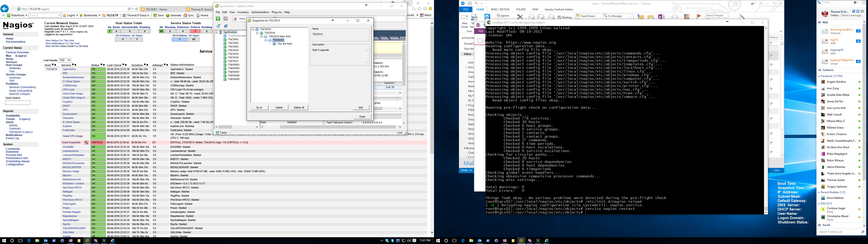Viewport: 868px width, 244px height.
Task: Collapse the TGCS014 New ESXi snapshot node
Action: [x=261, y=36]
